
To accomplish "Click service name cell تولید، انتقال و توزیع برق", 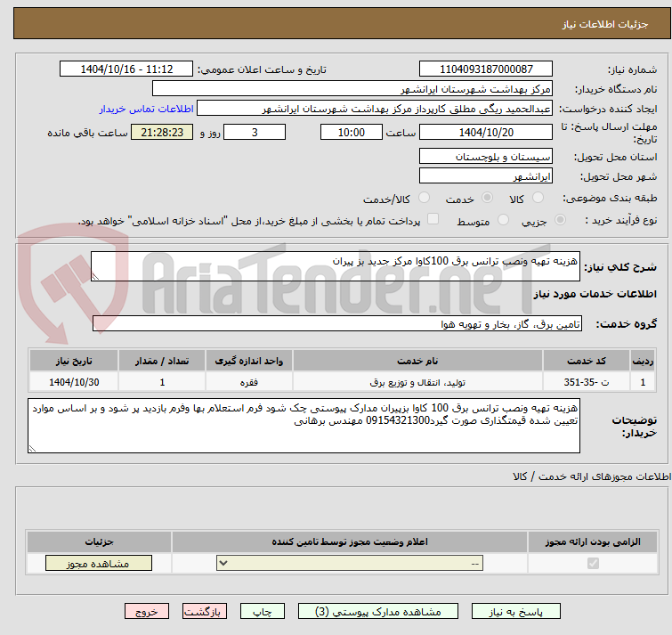I will pyautogui.click(x=417, y=381).
